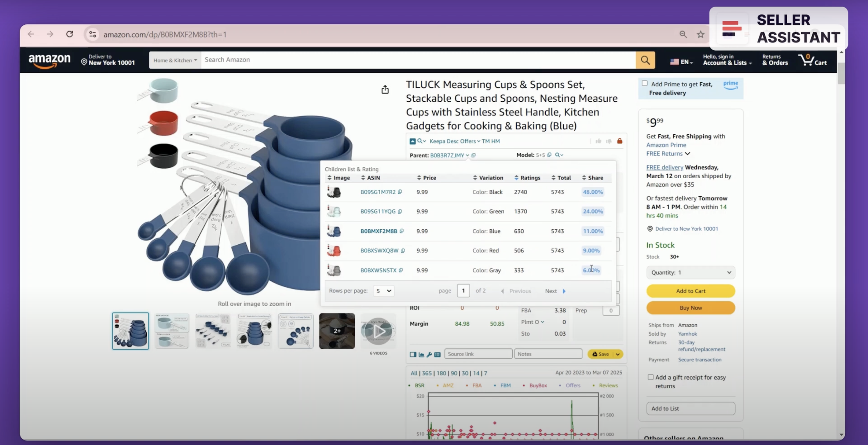Bookmark this page with the star icon
The image size is (868, 445).
(701, 34)
